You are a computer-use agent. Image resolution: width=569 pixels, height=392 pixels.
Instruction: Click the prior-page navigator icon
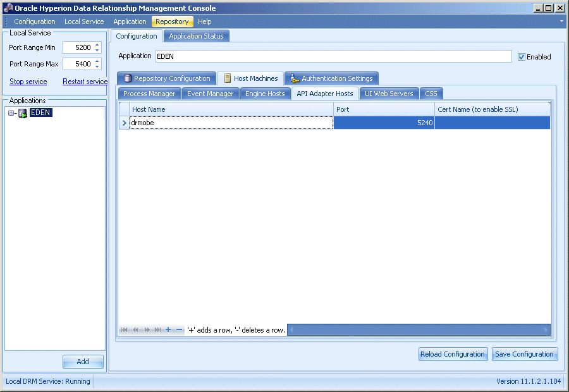click(135, 329)
